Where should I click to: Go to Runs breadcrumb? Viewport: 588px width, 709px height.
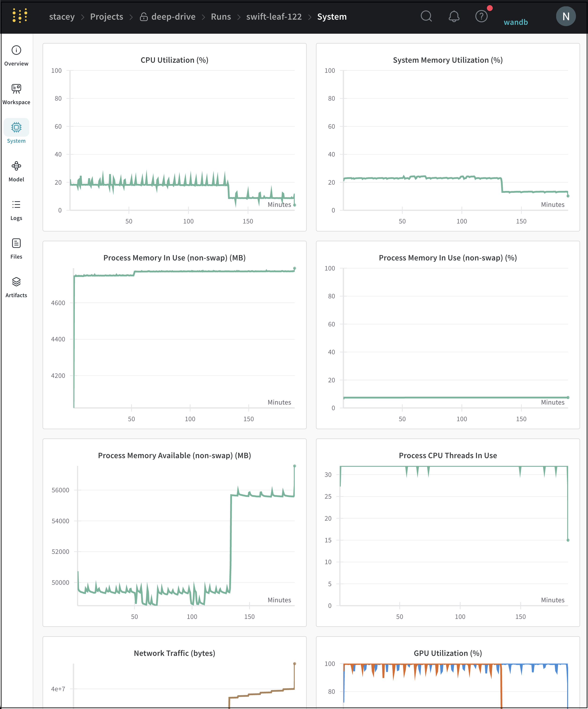221,17
